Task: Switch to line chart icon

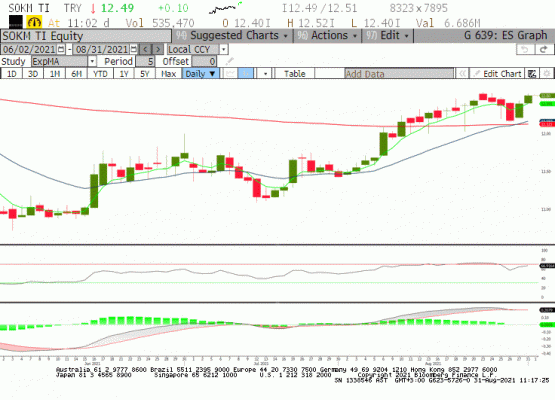Action: pyautogui.click(x=230, y=74)
